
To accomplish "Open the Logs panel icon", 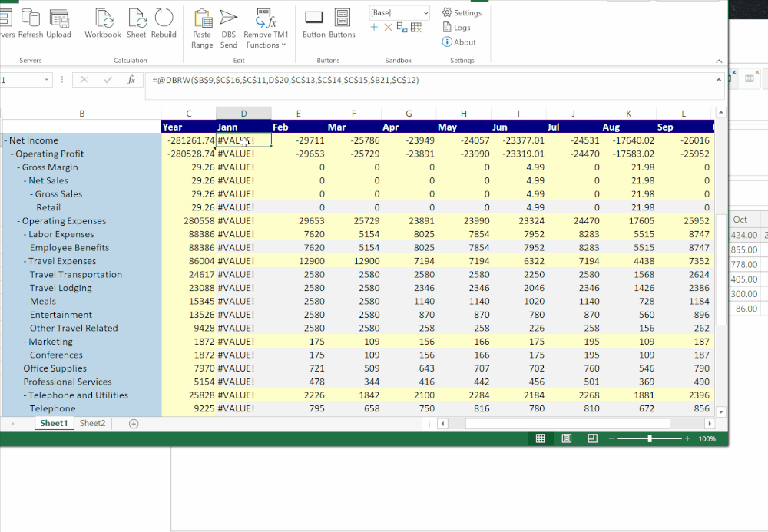I will tap(458, 28).
